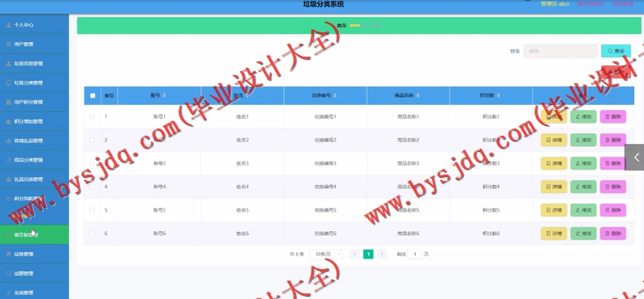Viewport: 644px width, 299px height.
Task: Click 删除 for row 6
Action: click(x=612, y=234)
